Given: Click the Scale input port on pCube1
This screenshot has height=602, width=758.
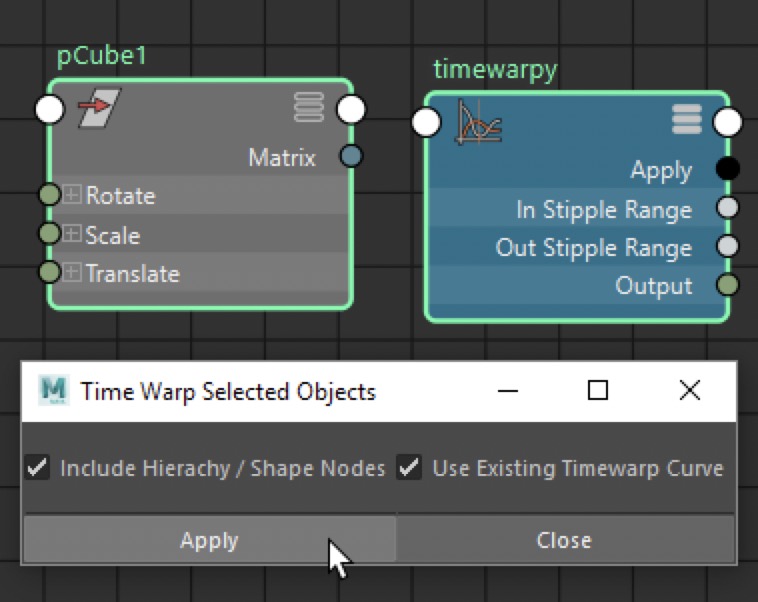Looking at the screenshot, I should [49, 233].
